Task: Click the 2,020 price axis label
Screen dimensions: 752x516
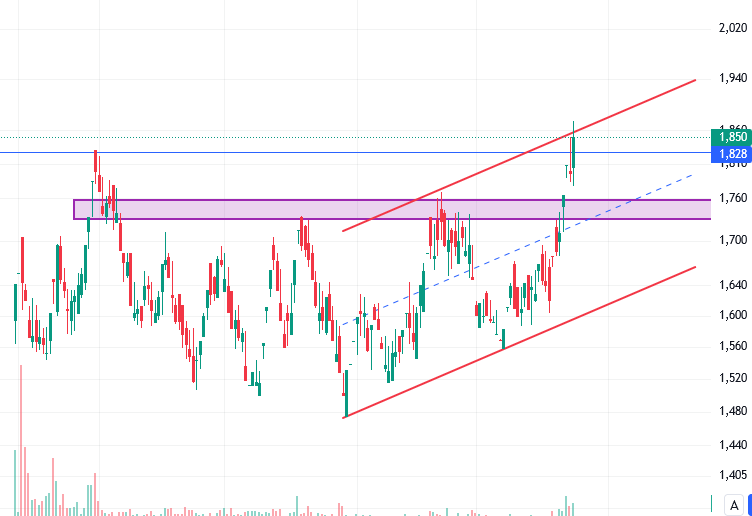Action: tap(733, 28)
